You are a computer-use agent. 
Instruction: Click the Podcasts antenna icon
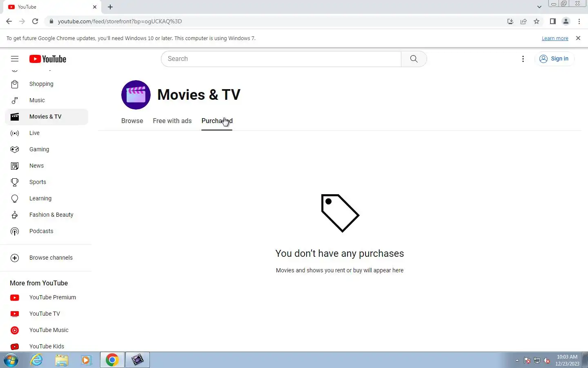(x=15, y=231)
